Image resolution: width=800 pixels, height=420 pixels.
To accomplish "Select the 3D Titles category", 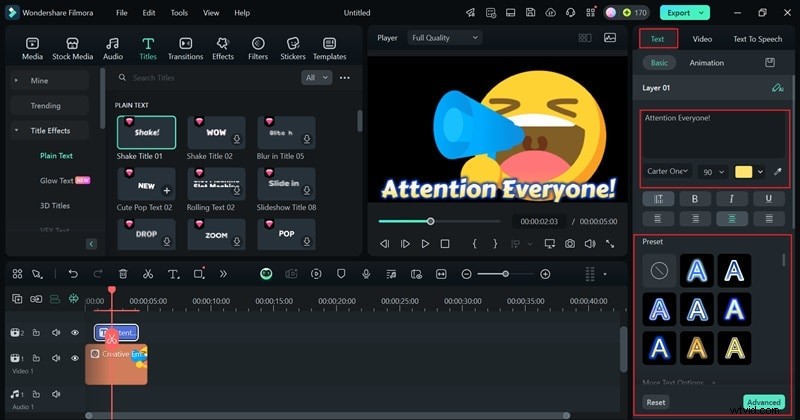I will point(55,205).
